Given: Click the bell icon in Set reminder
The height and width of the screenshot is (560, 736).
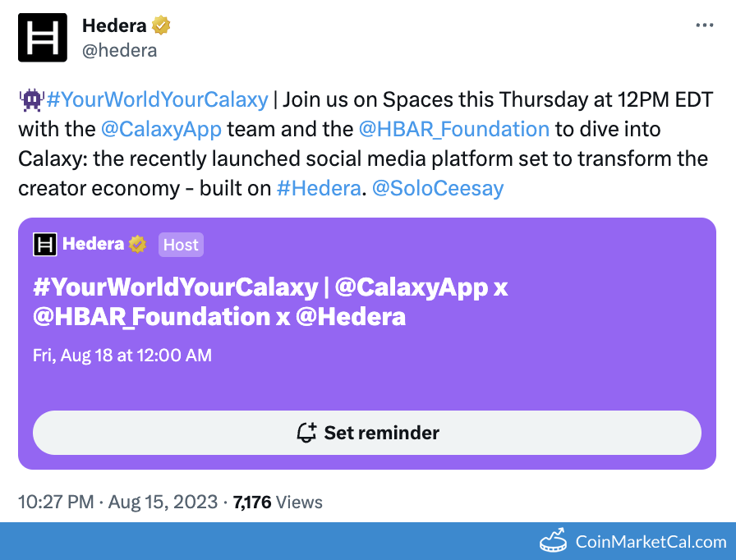Looking at the screenshot, I should 306,433.
